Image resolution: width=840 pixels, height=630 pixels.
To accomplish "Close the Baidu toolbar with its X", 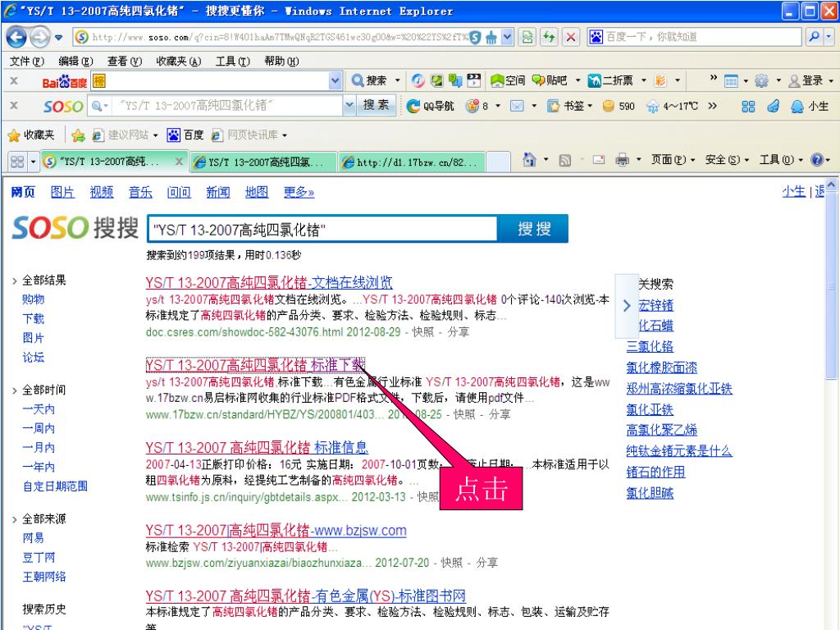I will click(x=15, y=80).
